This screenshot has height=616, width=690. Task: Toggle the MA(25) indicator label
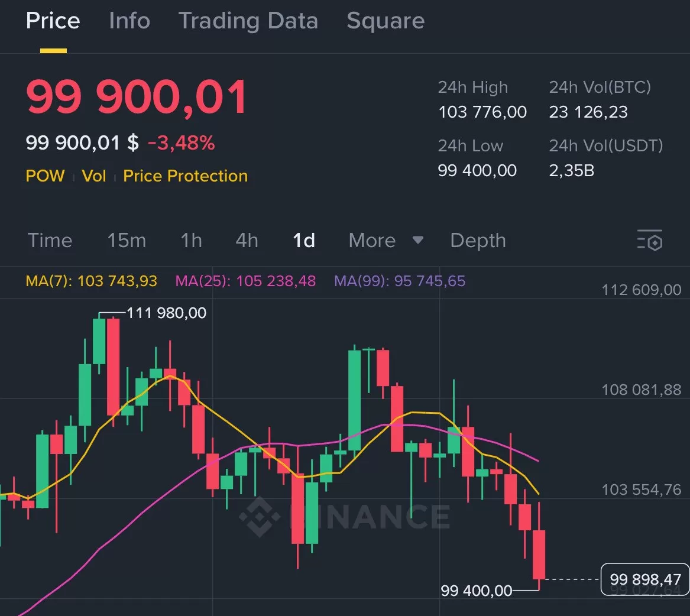coord(245,281)
